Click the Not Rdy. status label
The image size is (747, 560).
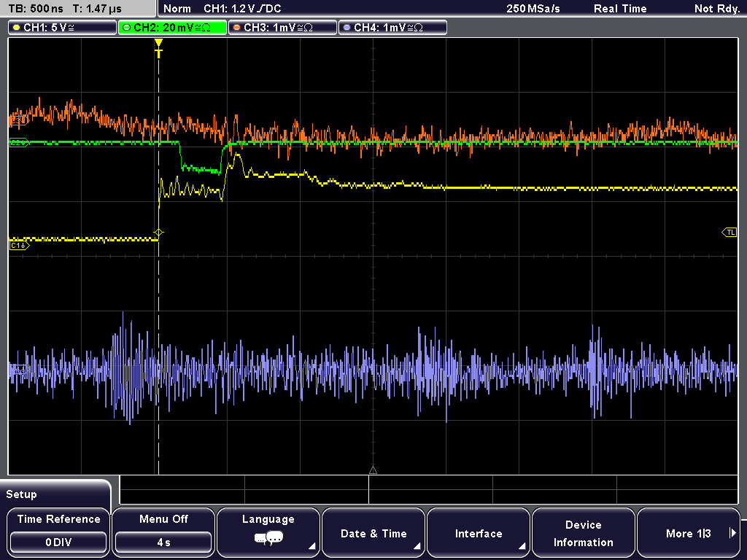(x=716, y=9)
